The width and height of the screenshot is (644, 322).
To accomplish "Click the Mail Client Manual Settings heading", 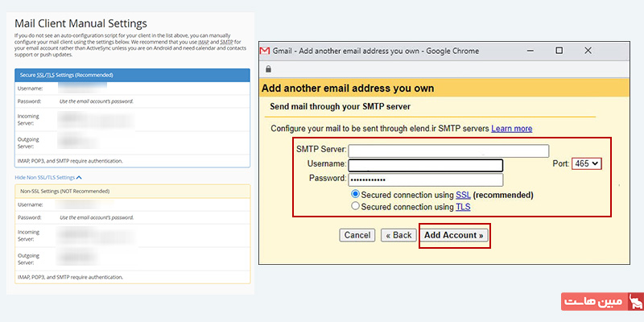I will 80,23.
